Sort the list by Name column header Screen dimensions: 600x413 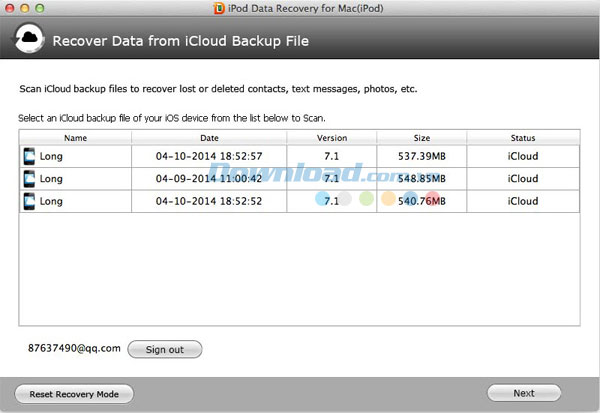click(75, 138)
